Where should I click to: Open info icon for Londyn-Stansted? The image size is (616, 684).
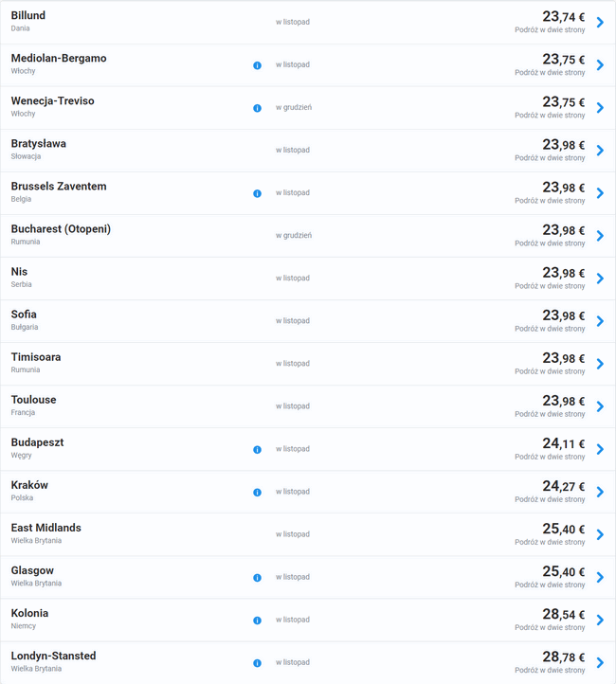click(x=257, y=662)
